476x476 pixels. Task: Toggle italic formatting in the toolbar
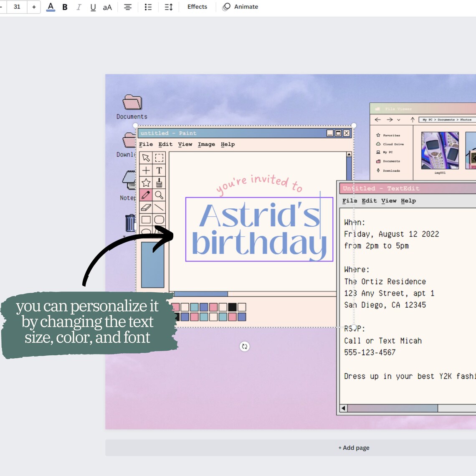point(78,7)
